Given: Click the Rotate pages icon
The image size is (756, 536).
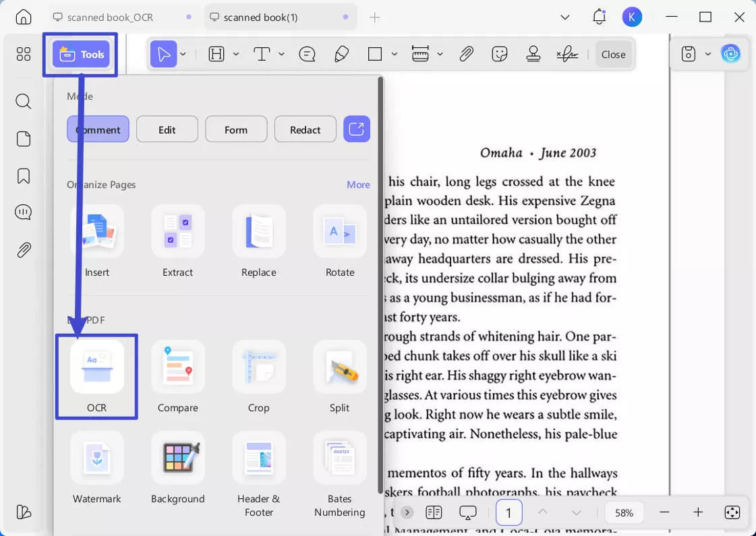Looking at the screenshot, I should tap(340, 231).
